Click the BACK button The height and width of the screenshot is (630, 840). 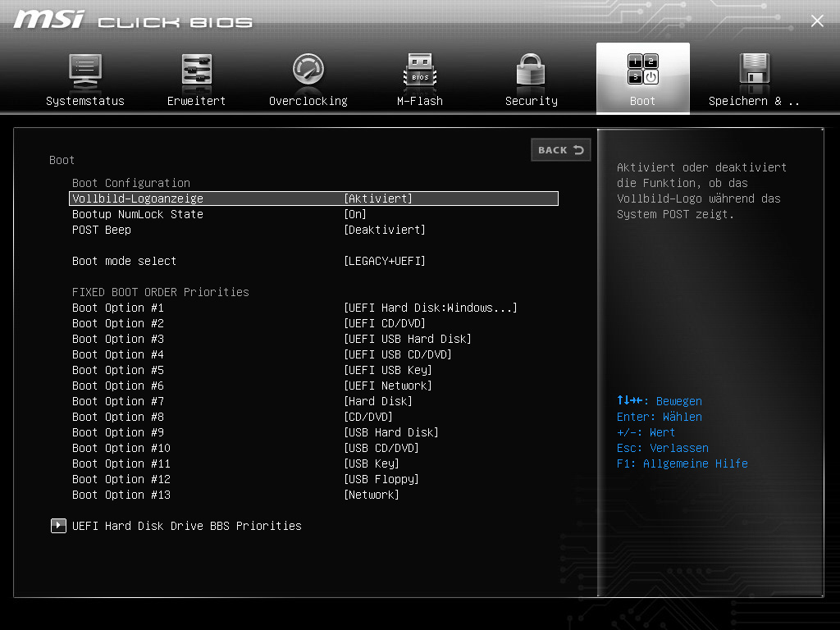click(x=561, y=150)
